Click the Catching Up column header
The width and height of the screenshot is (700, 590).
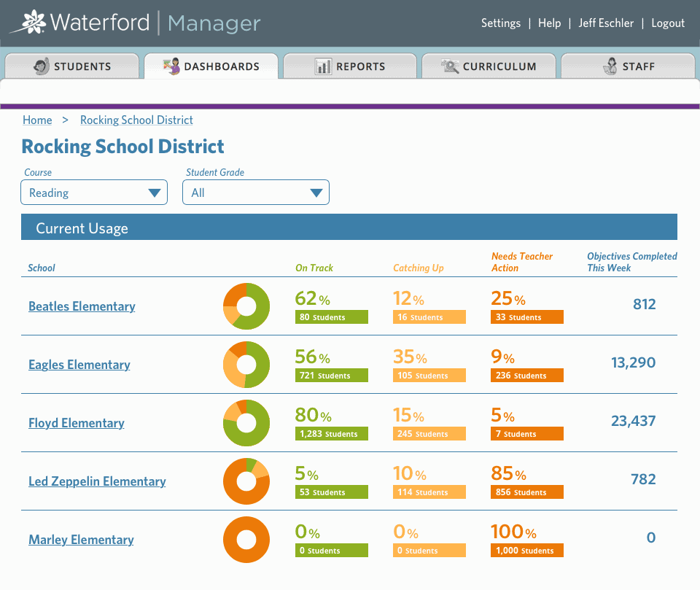coord(419,268)
